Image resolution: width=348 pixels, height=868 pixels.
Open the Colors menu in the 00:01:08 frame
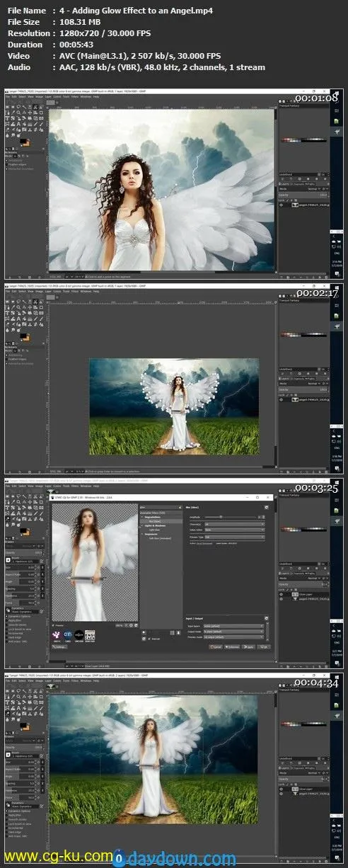[57, 95]
